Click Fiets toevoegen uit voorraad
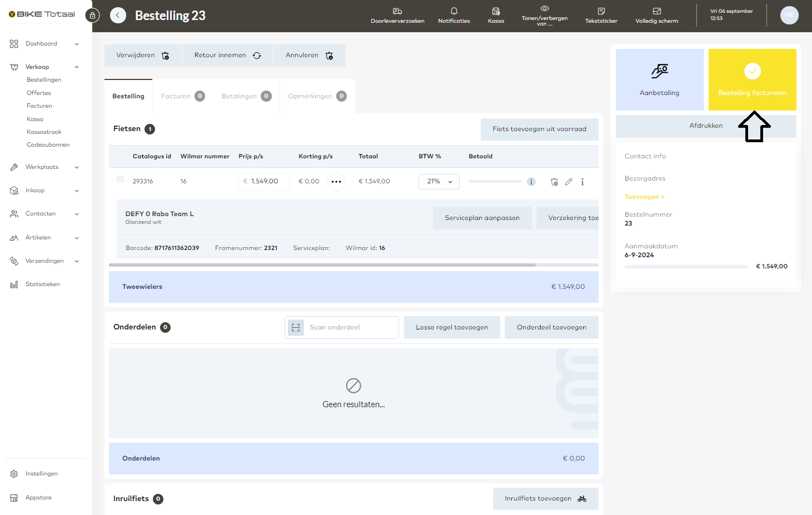The height and width of the screenshot is (515, 812). 539,129
